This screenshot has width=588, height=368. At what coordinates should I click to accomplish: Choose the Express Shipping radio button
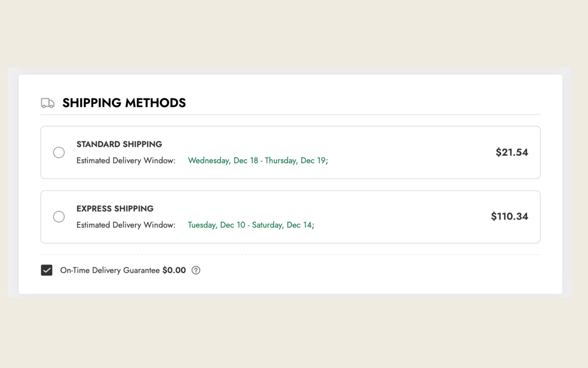coord(59,217)
